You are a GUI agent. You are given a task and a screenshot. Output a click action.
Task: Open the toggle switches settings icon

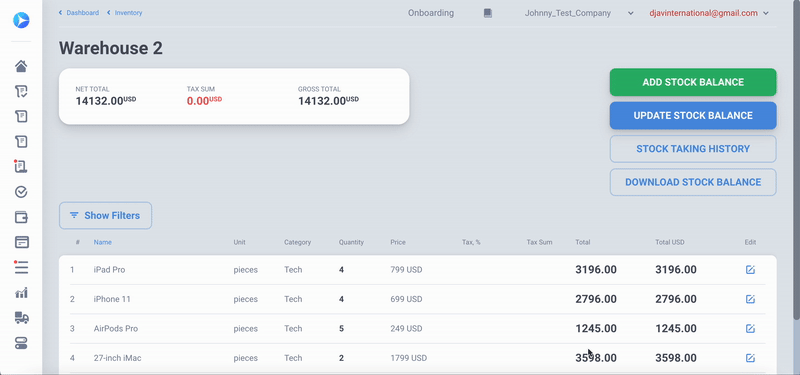pos(21,343)
